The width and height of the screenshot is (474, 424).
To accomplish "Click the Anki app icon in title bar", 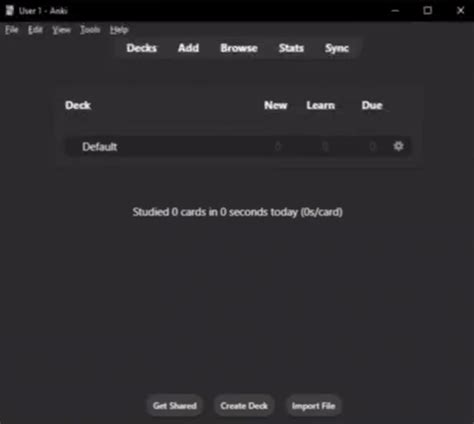I will (10, 10).
